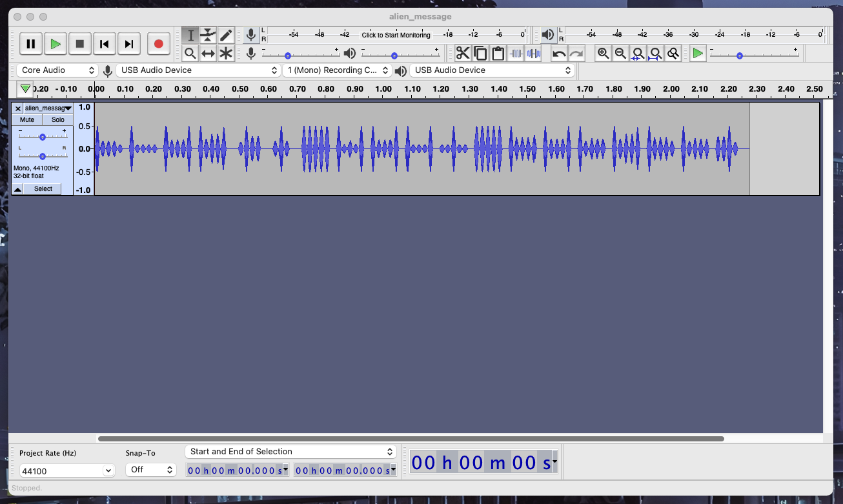Image resolution: width=843 pixels, height=504 pixels.
Task: Click 'Click to Start Monitoring' recording meter
Action: 396,35
